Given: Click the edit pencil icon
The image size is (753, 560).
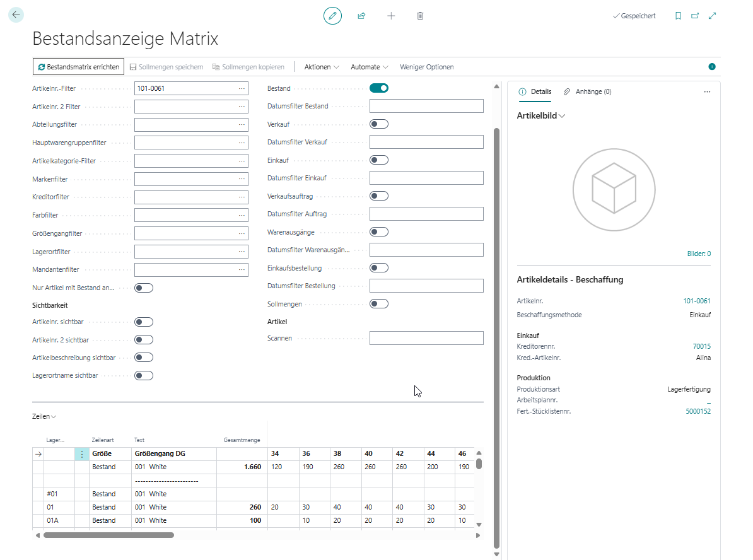Looking at the screenshot, I should click(x=332, y=16).
